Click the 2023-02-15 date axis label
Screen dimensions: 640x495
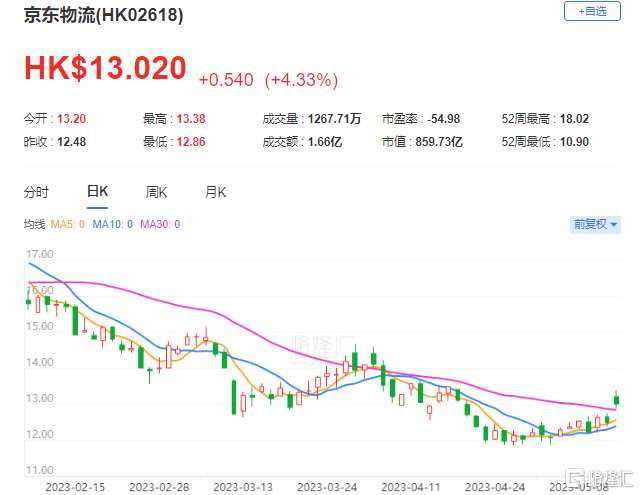click(75, 487)
